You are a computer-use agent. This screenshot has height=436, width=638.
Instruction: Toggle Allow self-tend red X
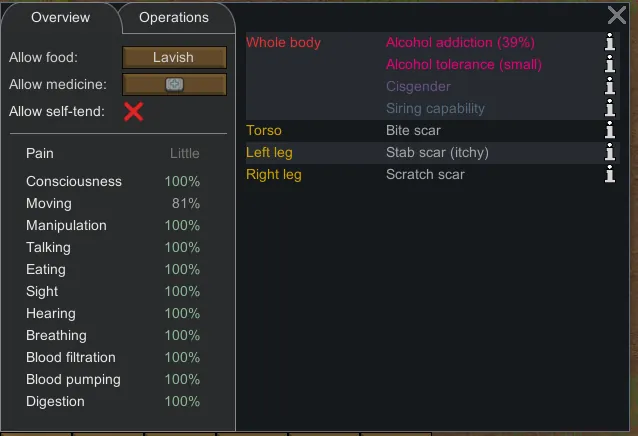coord(133,111)
